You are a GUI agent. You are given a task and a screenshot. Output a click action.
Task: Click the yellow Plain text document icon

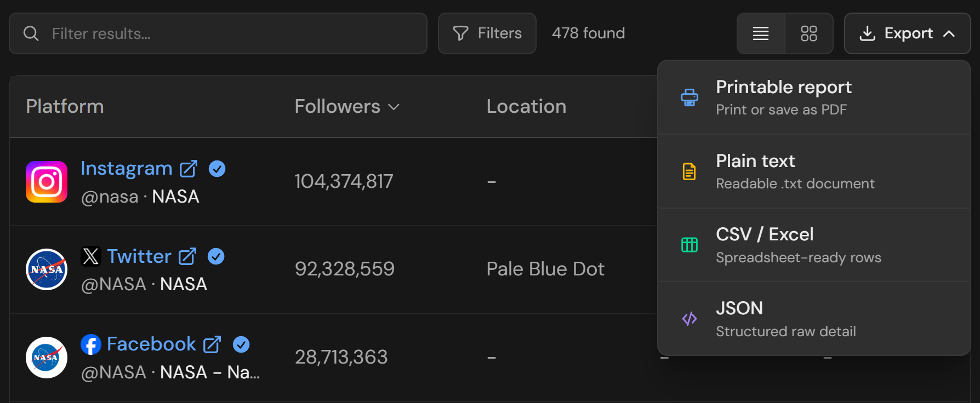[x=690, y=171]
